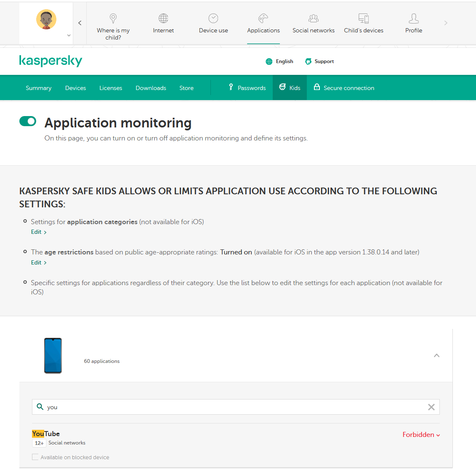
Task: Click the left carousel arrow
Action: (x=80, y=23)
